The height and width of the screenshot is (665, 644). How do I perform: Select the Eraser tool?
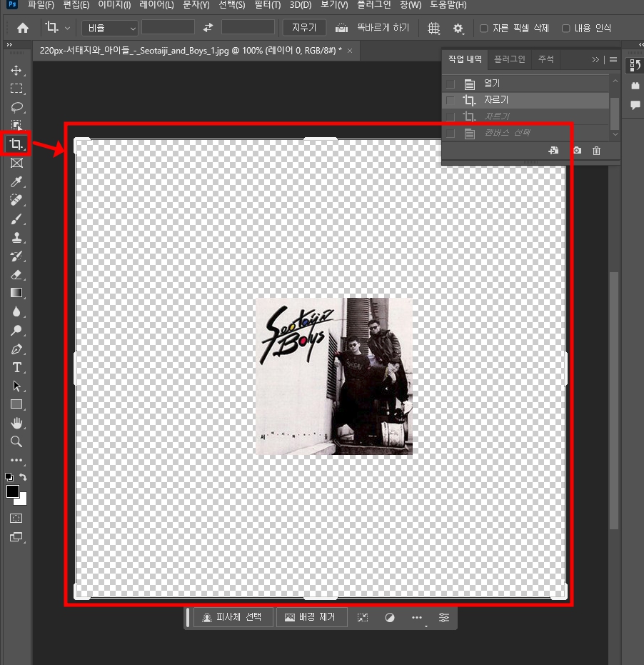(16, 274)
